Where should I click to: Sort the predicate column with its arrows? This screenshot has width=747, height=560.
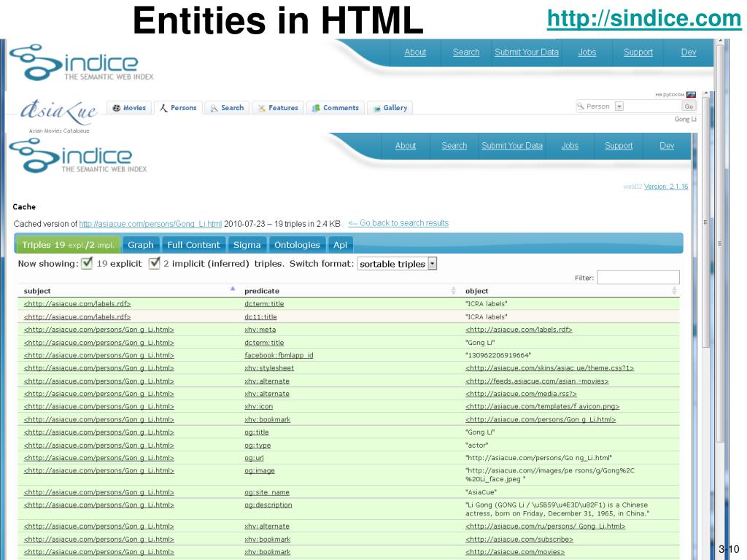pos(453,290)
